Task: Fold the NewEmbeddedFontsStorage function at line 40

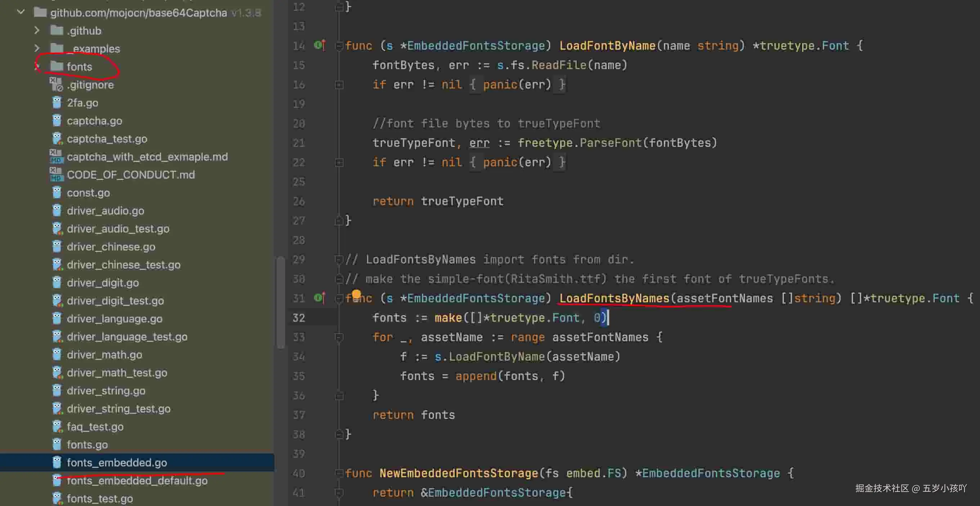Action: coord(338,473)
